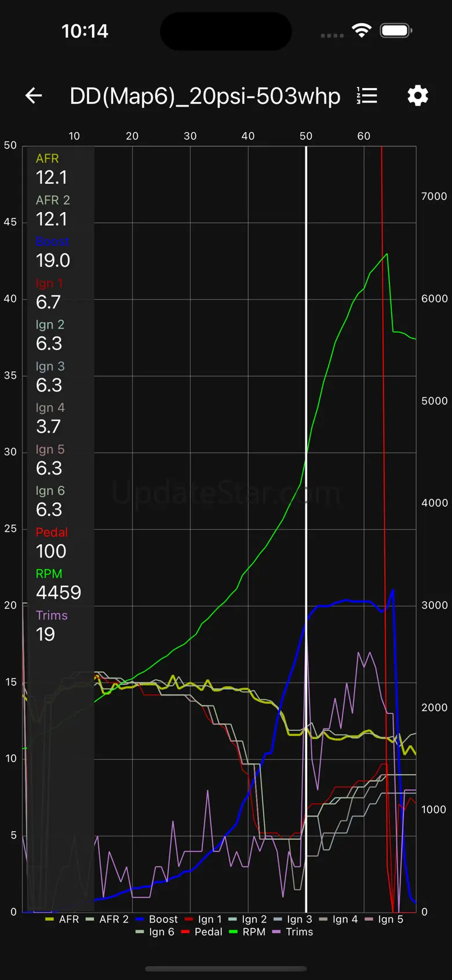Tap the DD(Map6)_20psi-503whp title
452x980 pixels.
coord(205,96)
